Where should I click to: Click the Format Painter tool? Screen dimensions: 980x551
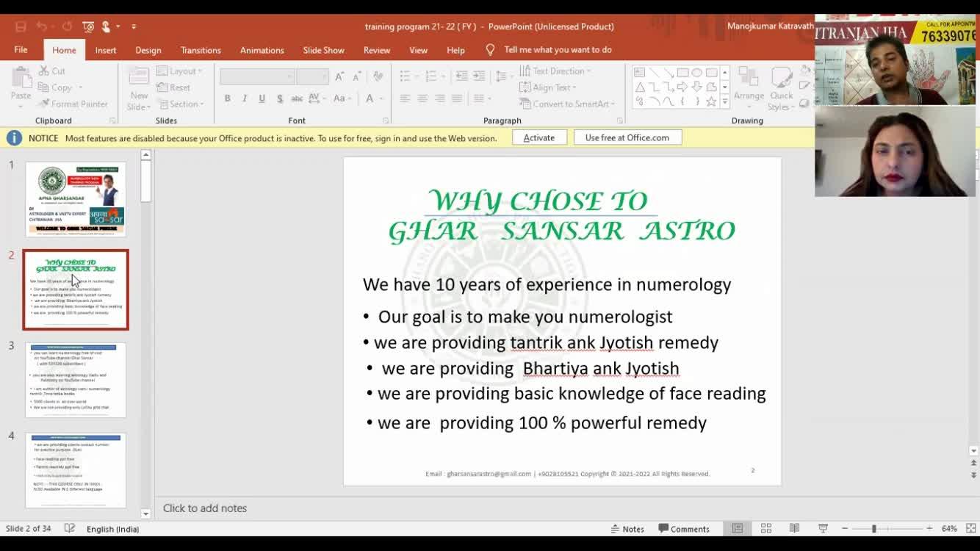coord(73,104)
